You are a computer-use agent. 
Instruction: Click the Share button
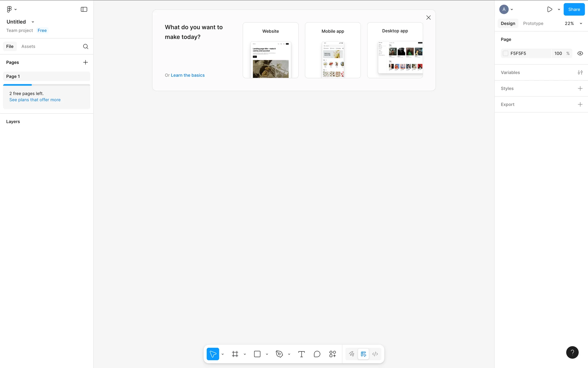[574, 9]
